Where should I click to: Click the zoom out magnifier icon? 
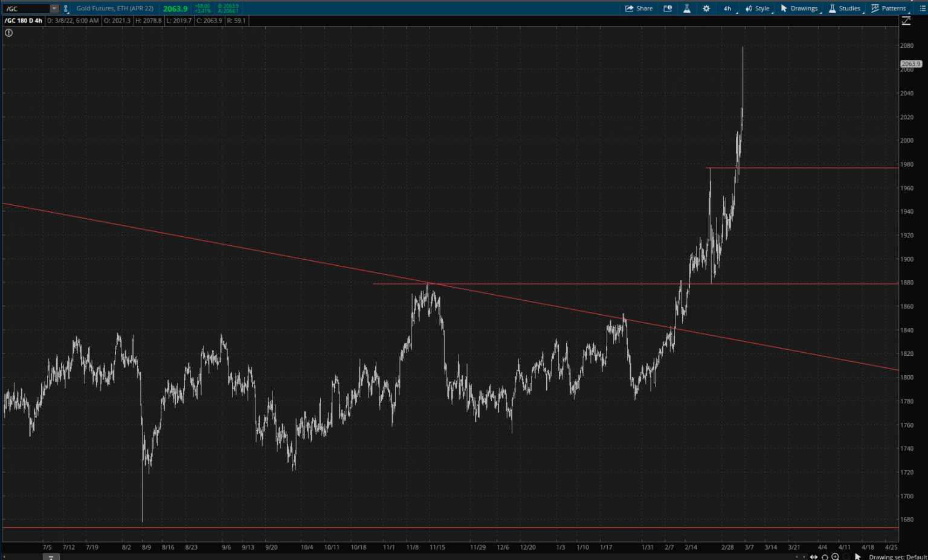click(846, 556)
